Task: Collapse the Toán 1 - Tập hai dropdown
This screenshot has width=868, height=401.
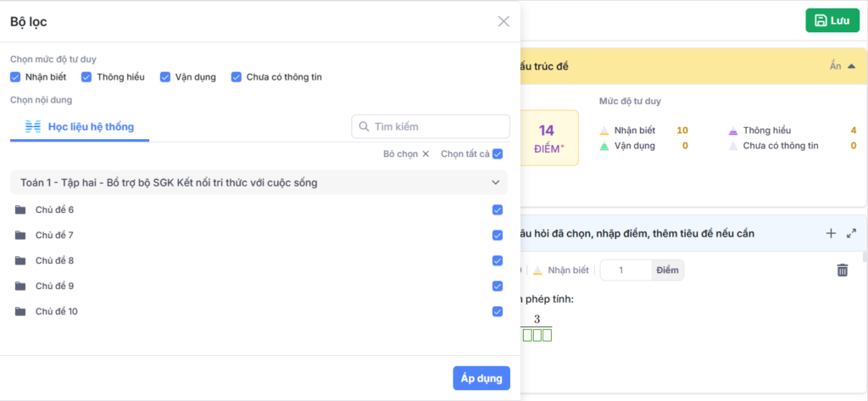Action: (496, 182)
